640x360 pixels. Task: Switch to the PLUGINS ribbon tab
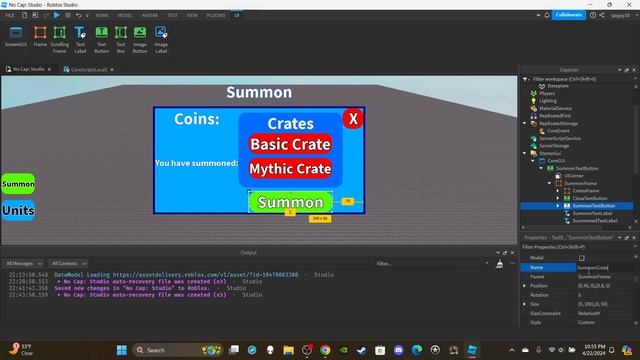[216, 15]
